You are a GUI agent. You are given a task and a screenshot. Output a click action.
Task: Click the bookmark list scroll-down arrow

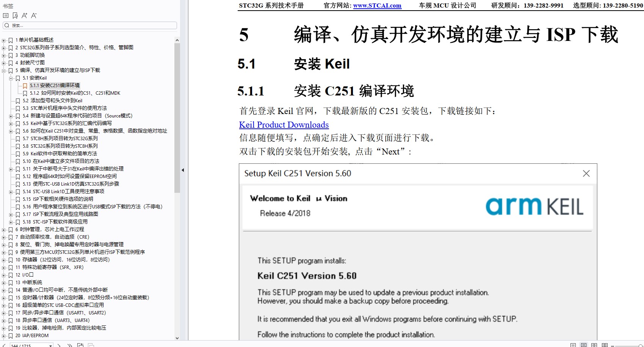pos(177,338)
